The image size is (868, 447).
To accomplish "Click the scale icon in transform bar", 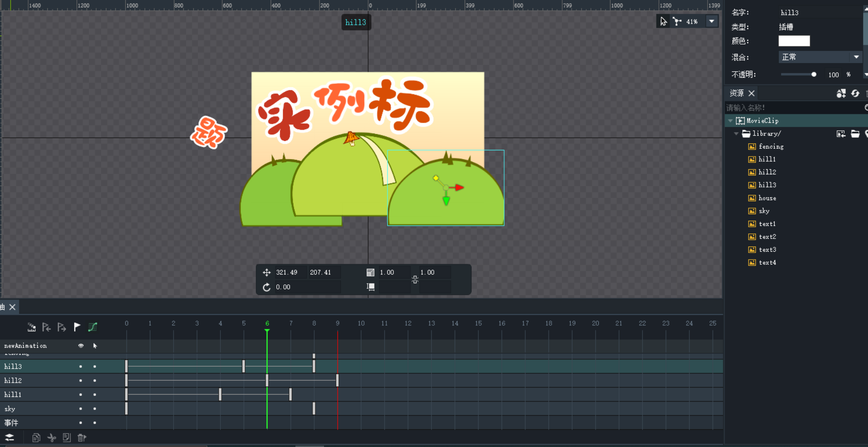I will tap(370, 272).
